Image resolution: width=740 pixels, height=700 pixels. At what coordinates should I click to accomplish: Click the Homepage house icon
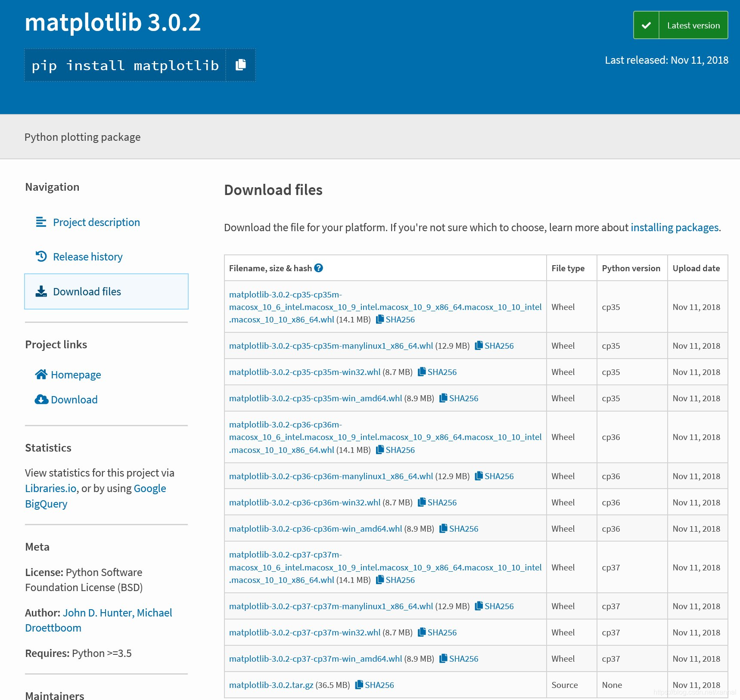pos(41,375)
